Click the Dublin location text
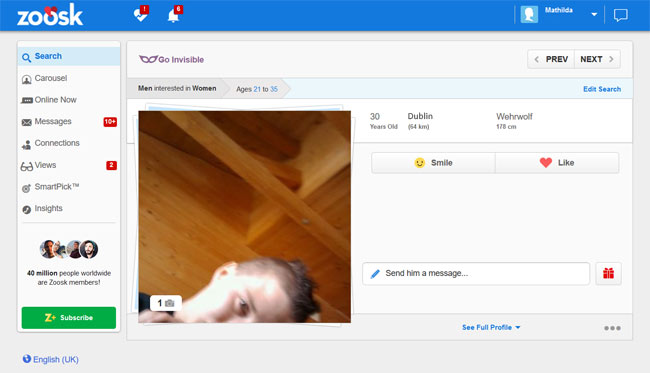650x373 pixels. click(x=420, y=116)
